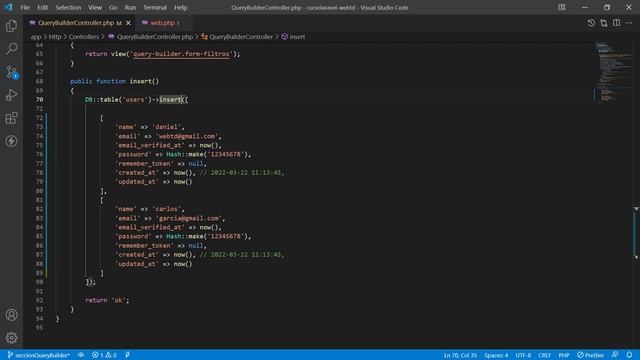Click the Prettier status bar item

click(x=591, y=355)
